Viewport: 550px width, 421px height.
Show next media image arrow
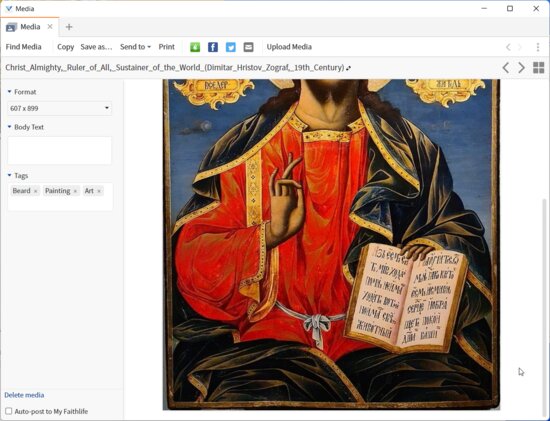tap(522, 68)
